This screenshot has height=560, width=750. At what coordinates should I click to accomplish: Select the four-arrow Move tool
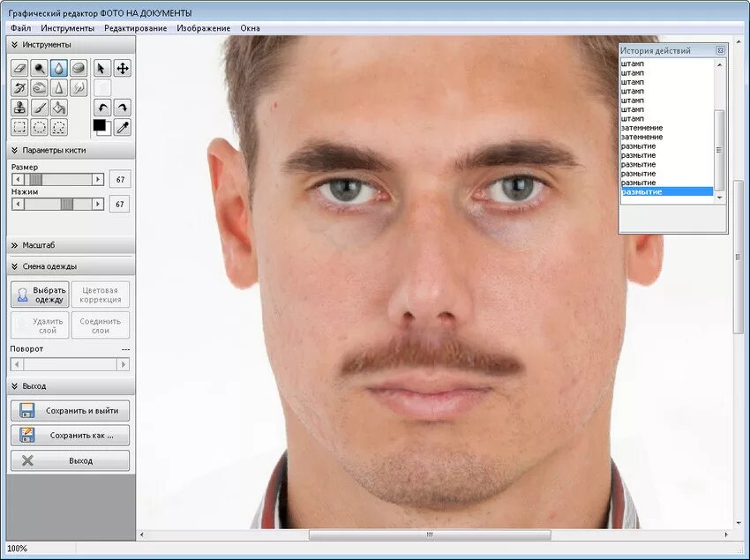(x=123, y=69)
